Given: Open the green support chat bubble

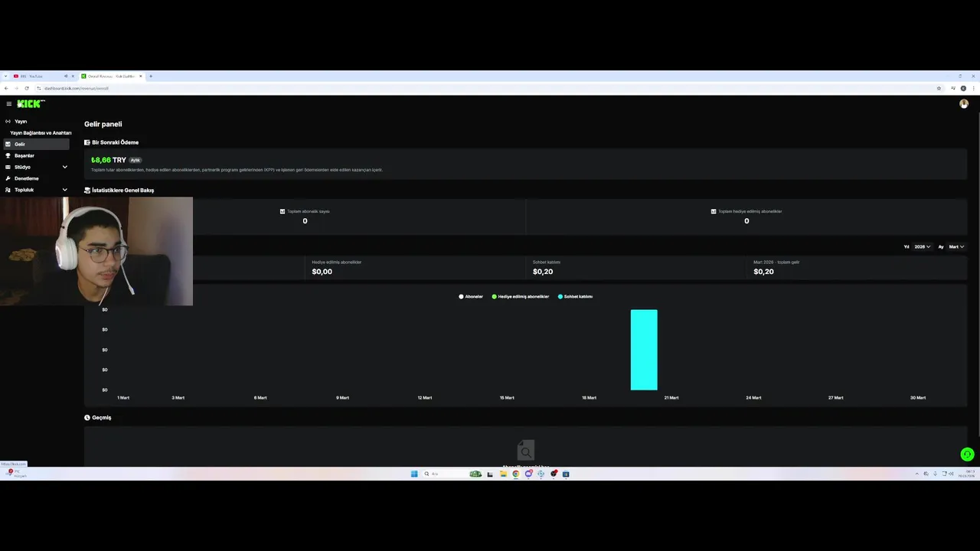Looking at the screenshot, I should pyautogui.click(x=967, y=454).
